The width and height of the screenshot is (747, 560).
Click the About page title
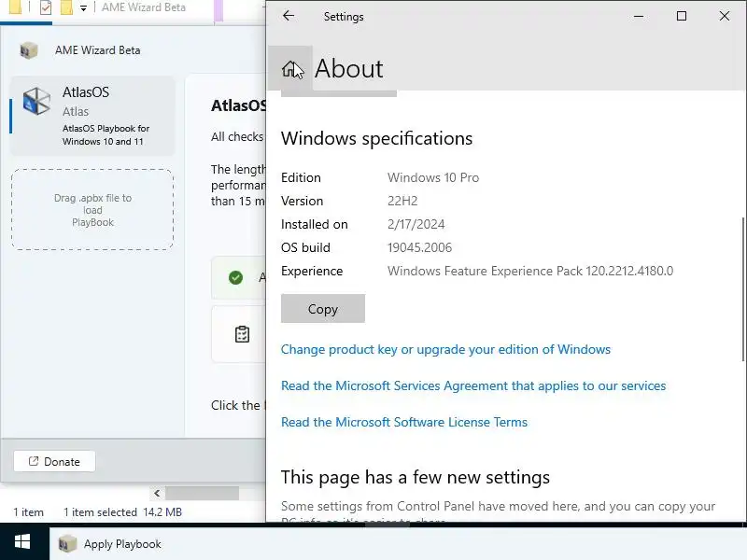(348, 68)
